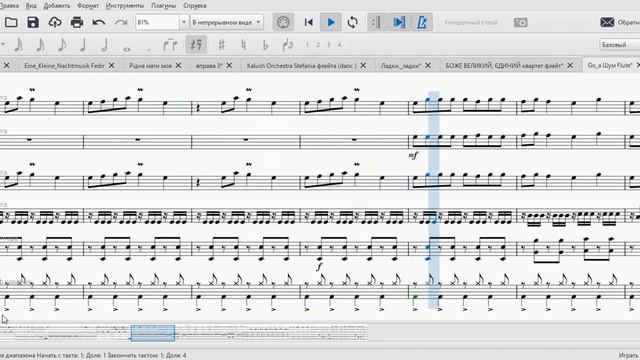The width and height of the screenshot is (640, 360).
Task: Undo the last action
Action: (99, 22)
